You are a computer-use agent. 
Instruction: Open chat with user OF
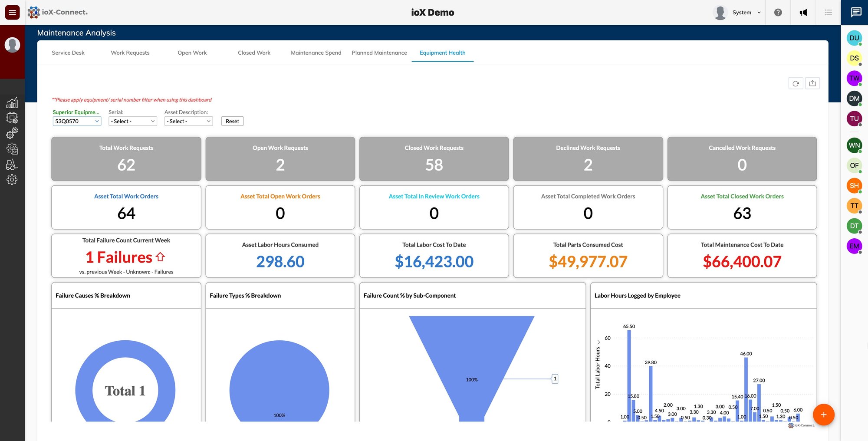pos(854,165)
